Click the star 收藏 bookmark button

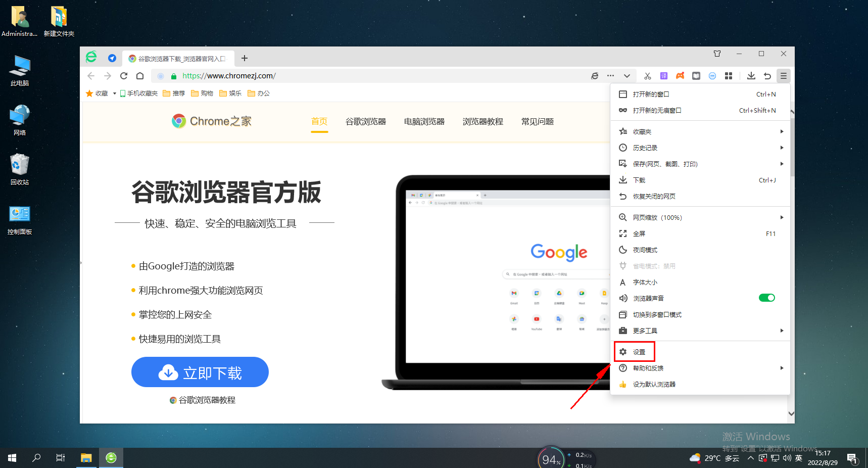coord(97,93)
